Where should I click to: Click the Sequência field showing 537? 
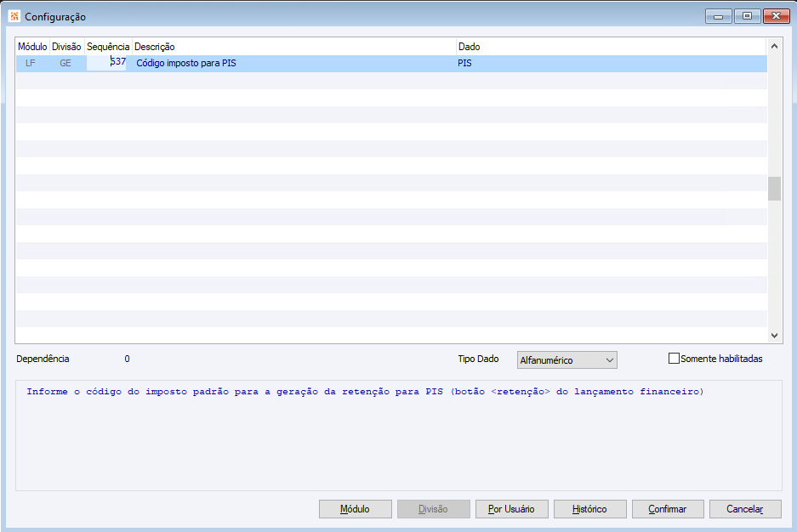pyautogui.click(x=106, y=62)
